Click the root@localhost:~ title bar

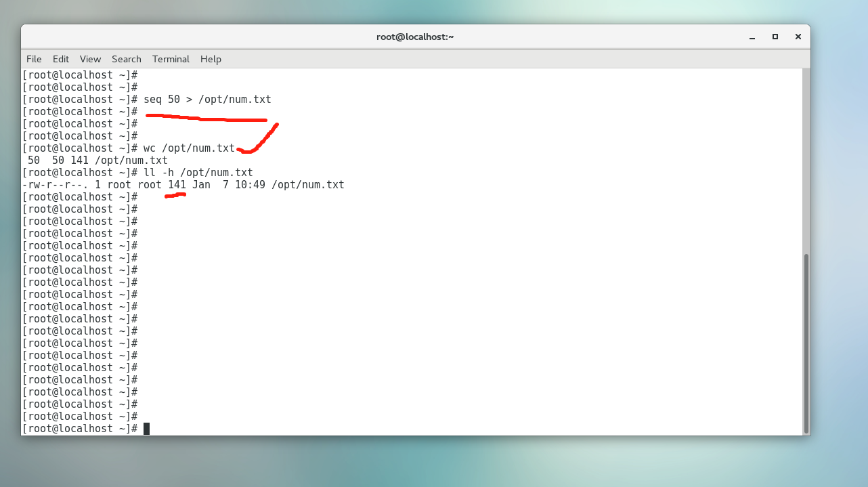[415, 37]
